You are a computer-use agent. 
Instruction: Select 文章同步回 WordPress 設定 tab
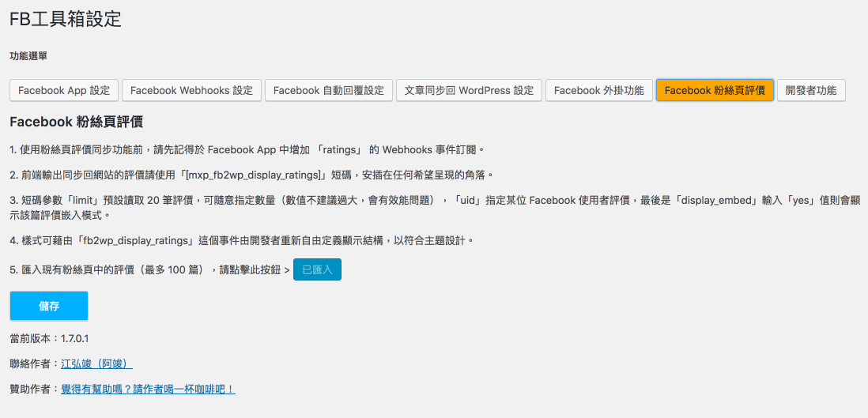[x=469, y=90]
